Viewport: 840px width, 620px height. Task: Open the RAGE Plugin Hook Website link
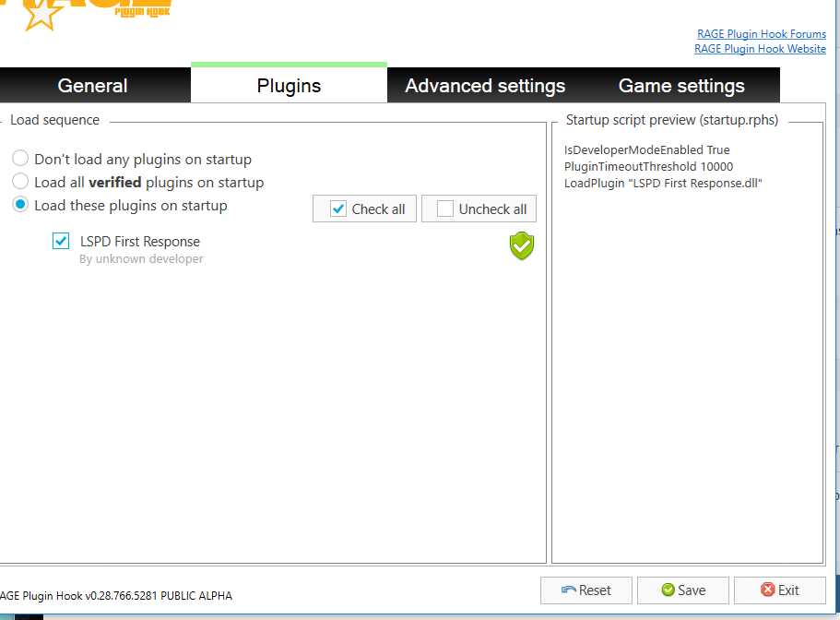coord(760,49)
